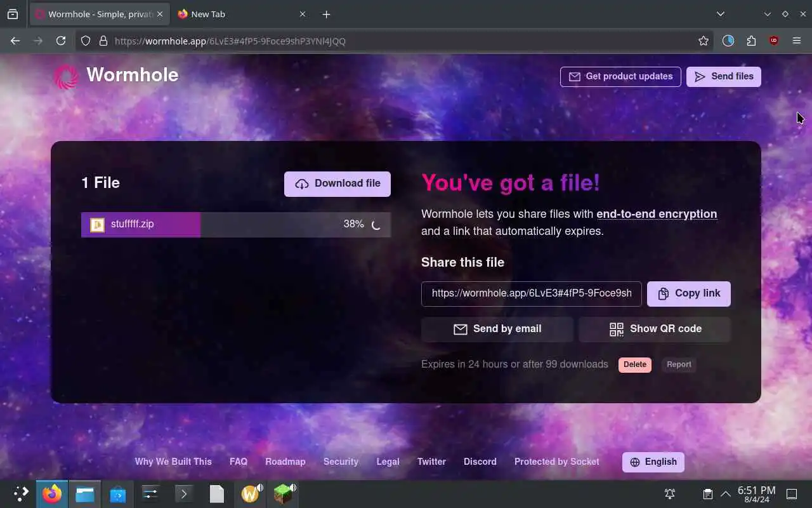Open the extensions puzzle piece icon

(x=751, y=41)
